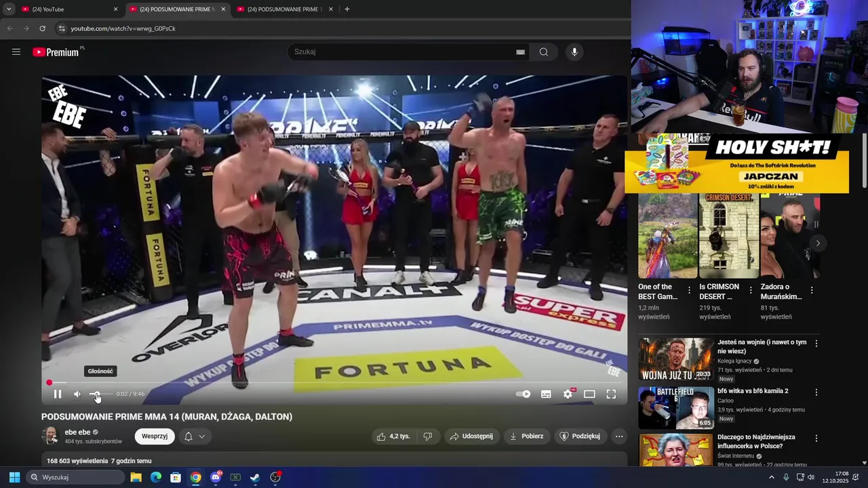Dislike the video with the thumbs-down button
This screenshot has width=868, height=488.
coord(428,436)
